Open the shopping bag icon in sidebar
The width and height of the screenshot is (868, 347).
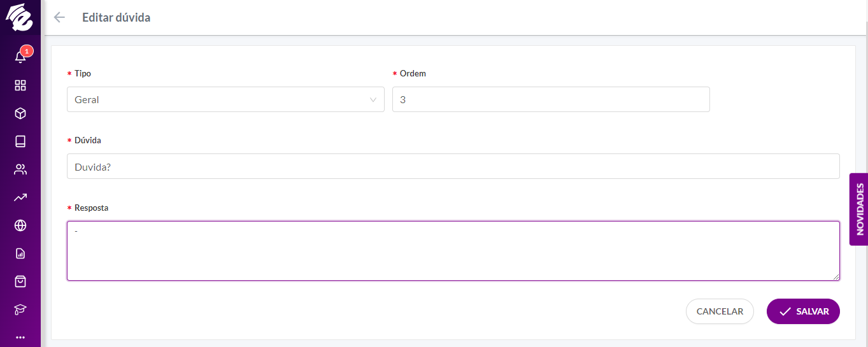[20, 281]
